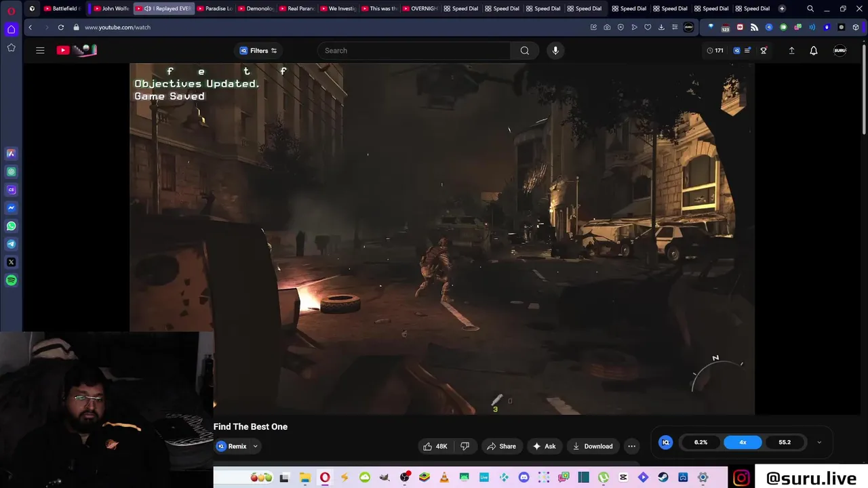868x488 pixels.
Task: Reload the page
Action: coord(60,27)
